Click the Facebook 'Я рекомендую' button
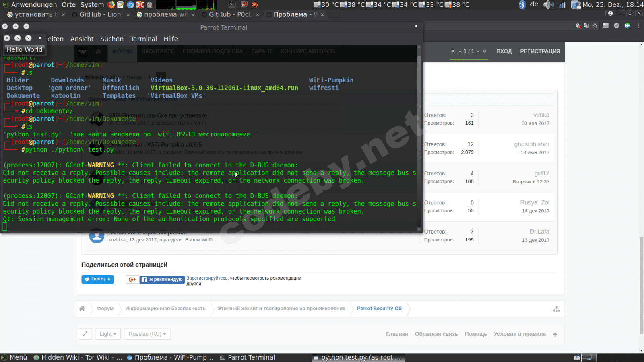 [162, 280]
